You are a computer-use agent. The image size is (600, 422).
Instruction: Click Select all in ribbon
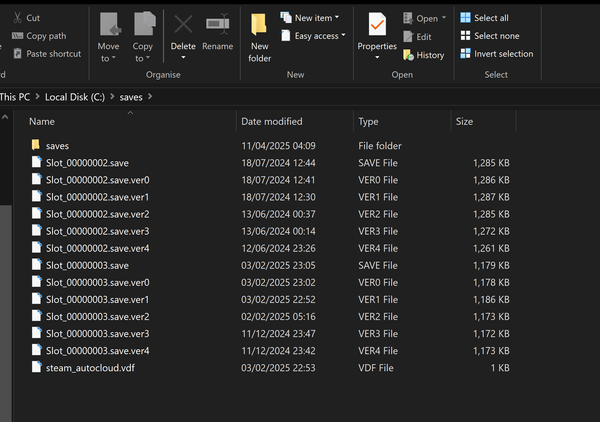[x=490, y=18]
